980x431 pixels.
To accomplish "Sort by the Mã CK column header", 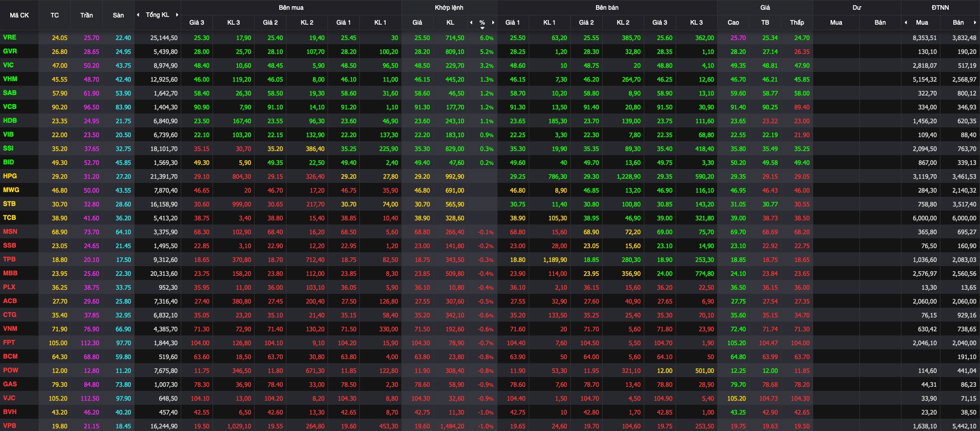I will click(x=20, y=15).
